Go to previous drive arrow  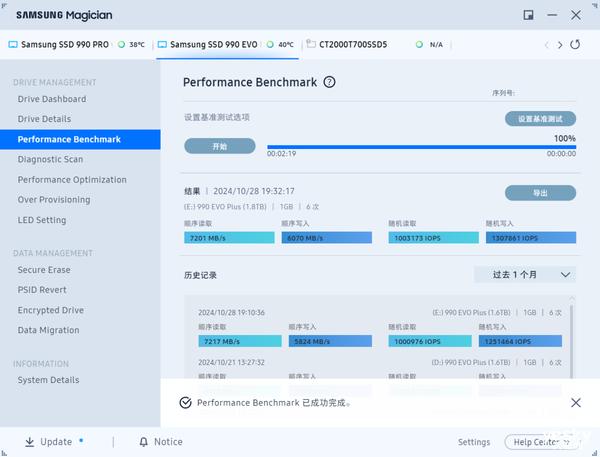coord(546,45)
